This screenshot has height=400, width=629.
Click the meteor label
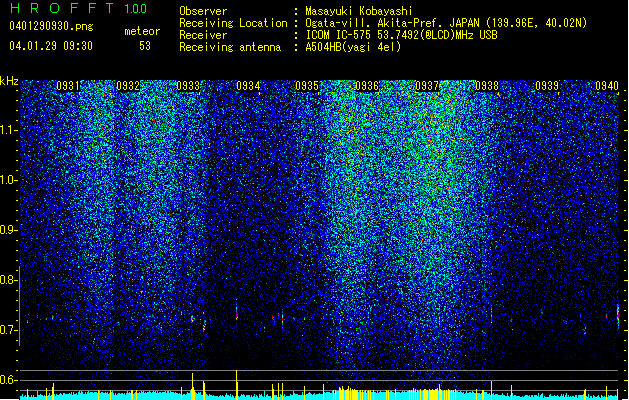click(142, 31)
